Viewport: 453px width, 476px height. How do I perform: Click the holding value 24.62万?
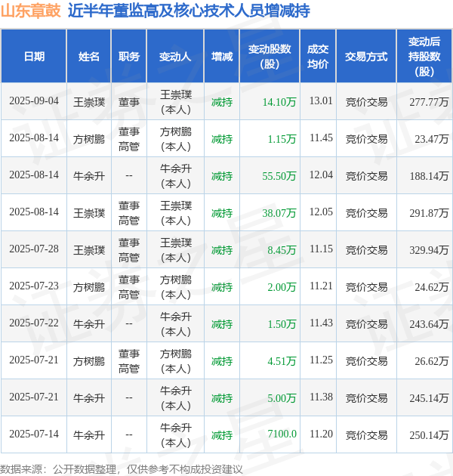point(431,287)
